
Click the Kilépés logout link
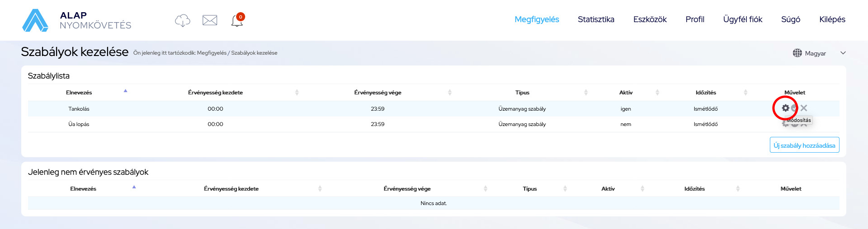tap(832, 19)
